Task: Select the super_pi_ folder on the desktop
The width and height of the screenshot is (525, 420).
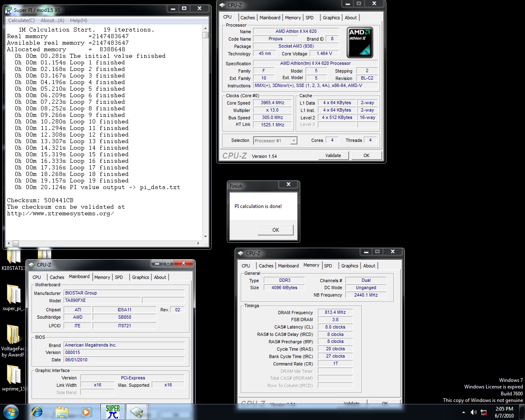Action: pos(14,298)
